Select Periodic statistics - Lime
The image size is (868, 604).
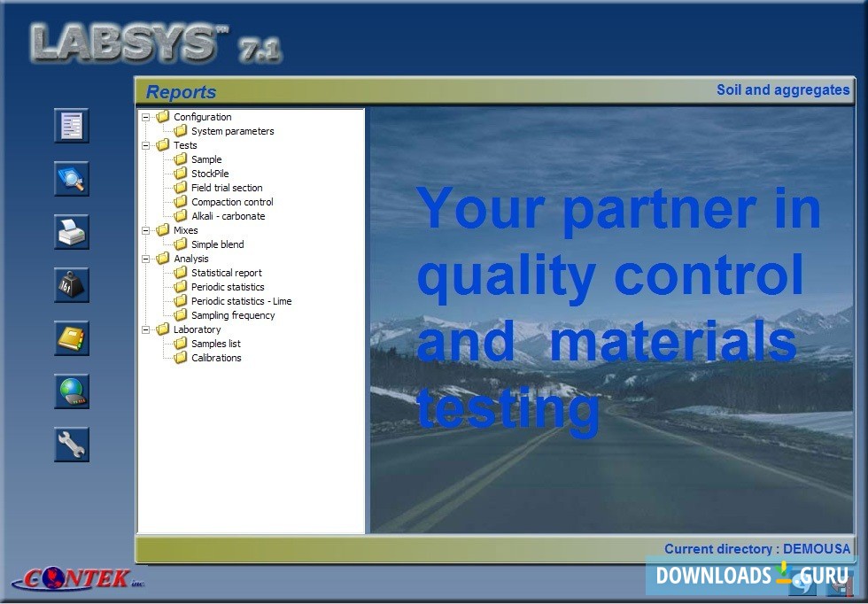click(241, 301)
